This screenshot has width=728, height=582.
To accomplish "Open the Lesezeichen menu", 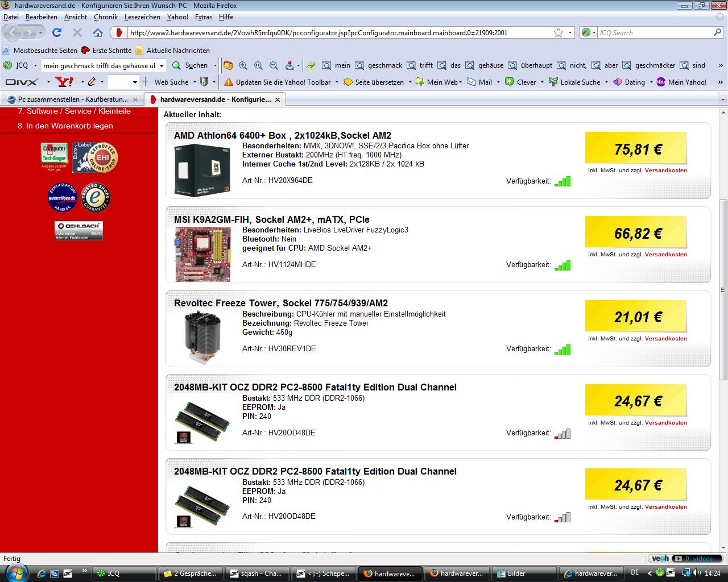I will [x=142, y=17].
